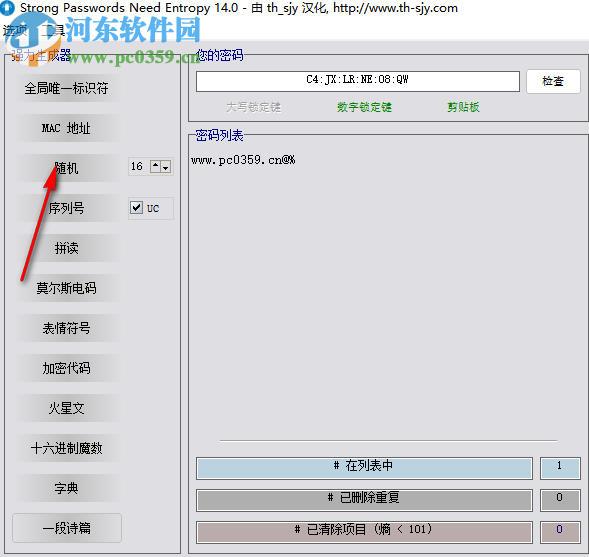Generate a MAC 地址 password
The width and height of the screenshot is (589, 557).
pyautogui.click(x=66, y=128)
